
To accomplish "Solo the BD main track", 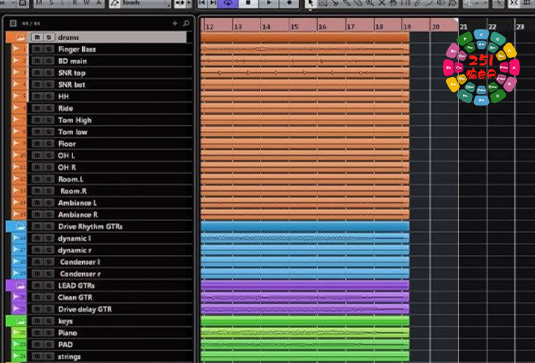I will (x=49, y=61).
